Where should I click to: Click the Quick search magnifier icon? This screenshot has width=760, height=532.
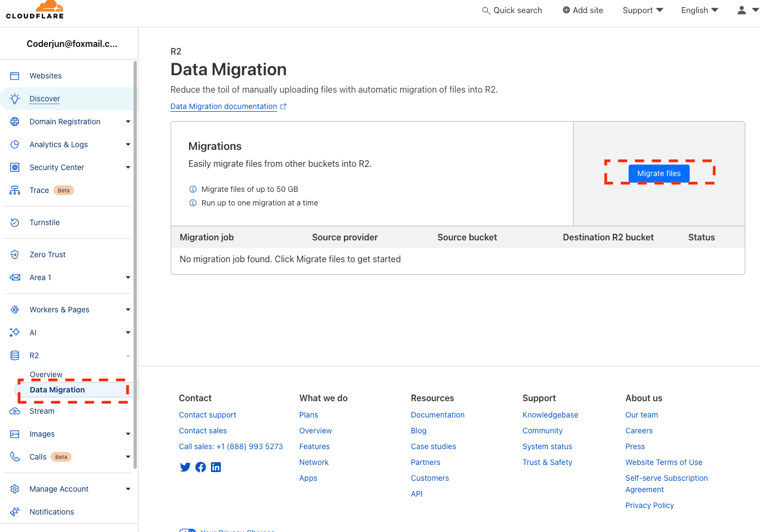pyautogui.click(x=486, y=10)
